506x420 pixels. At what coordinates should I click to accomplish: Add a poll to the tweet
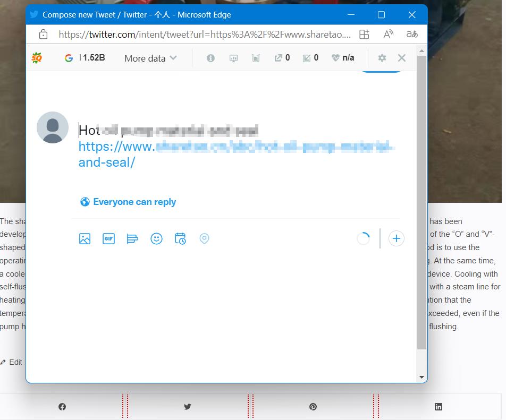coord(132,238)
